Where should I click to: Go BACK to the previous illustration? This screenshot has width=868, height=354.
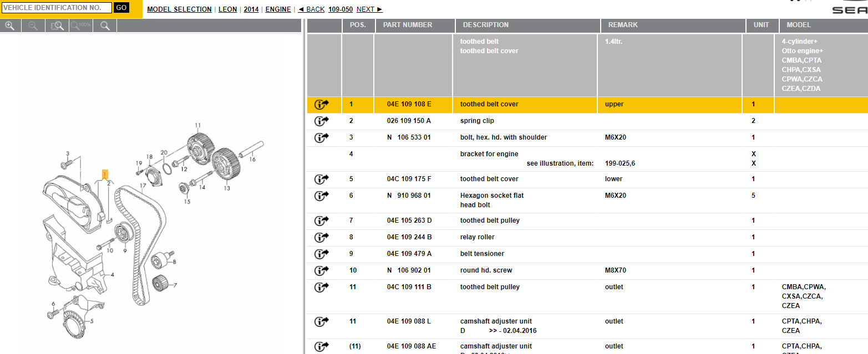pos(311,9)
